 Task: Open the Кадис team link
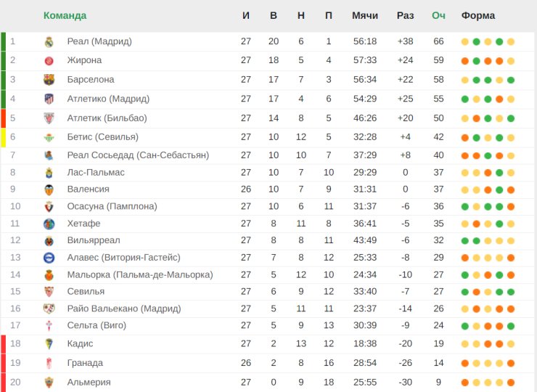coord(80,343)
